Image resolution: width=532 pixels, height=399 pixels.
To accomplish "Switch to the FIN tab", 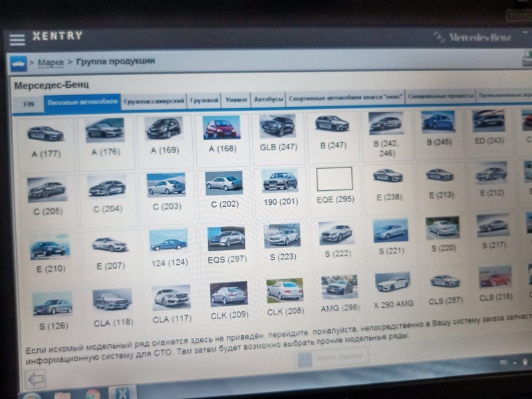I will coord(29,104).
